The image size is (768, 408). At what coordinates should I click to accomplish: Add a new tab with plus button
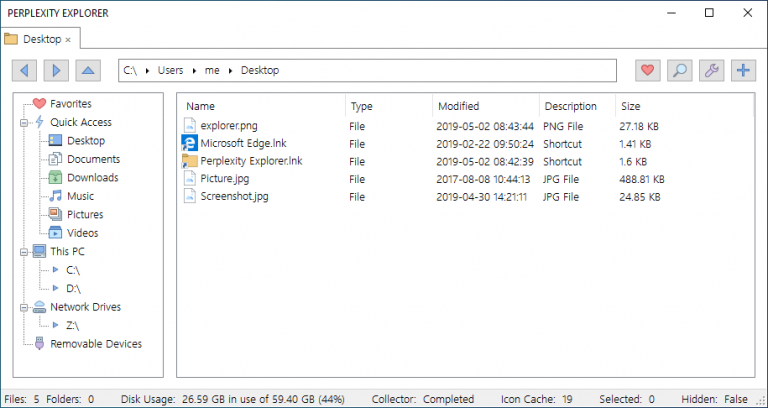click(742, 70)
